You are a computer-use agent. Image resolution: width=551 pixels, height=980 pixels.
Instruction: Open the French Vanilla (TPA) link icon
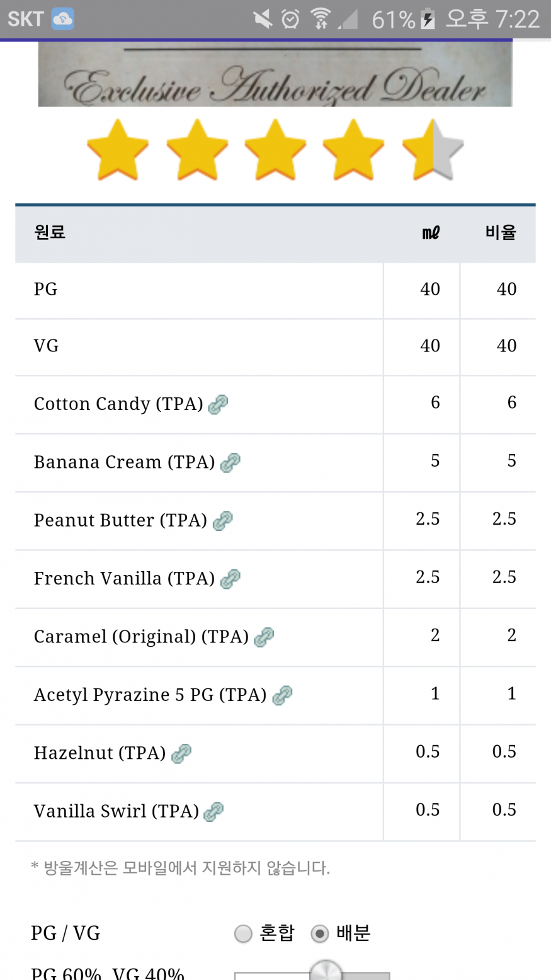[230, 578]
